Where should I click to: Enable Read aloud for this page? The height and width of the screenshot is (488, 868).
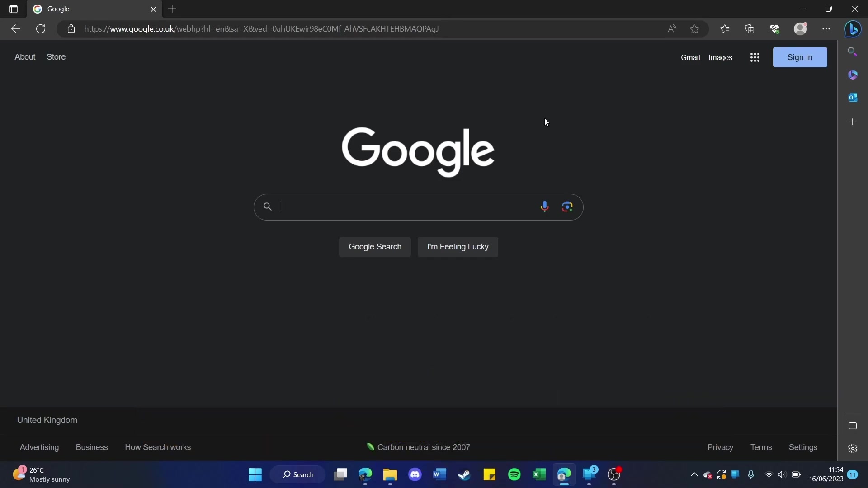672,29
